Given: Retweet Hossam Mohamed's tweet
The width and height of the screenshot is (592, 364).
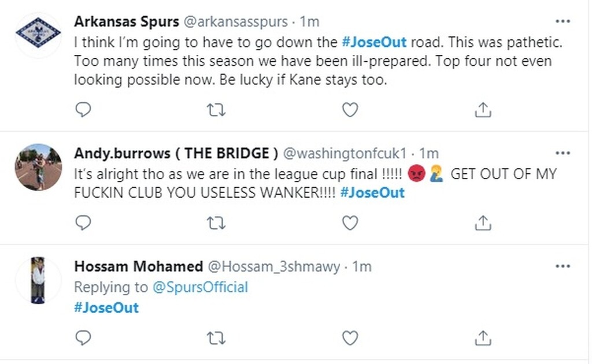Looking at the screenshot, I should click(x=216, y=337).
